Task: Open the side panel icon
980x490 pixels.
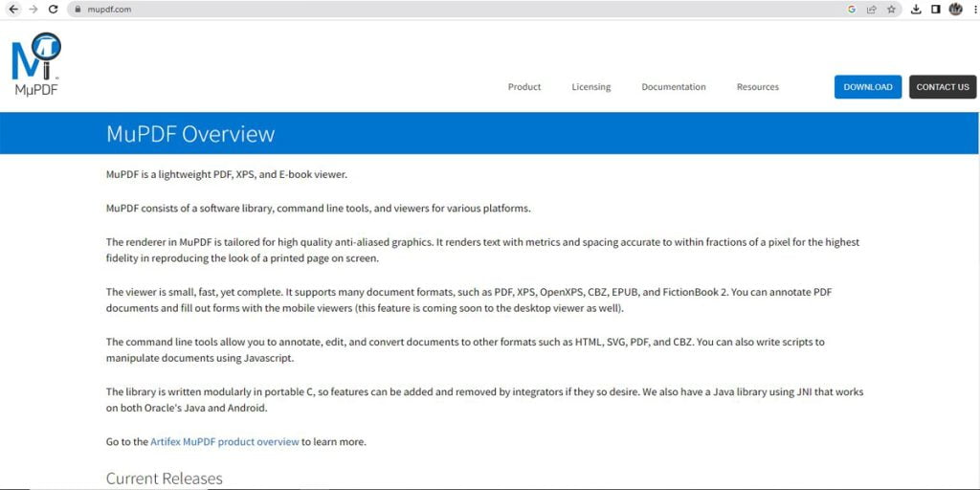Action: point(936,10)
